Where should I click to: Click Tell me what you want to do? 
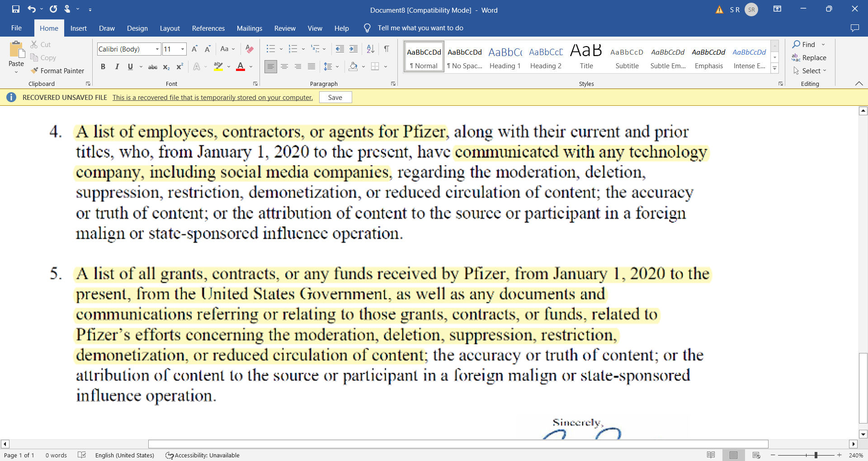pyautogui.click(x=420, y=28)
